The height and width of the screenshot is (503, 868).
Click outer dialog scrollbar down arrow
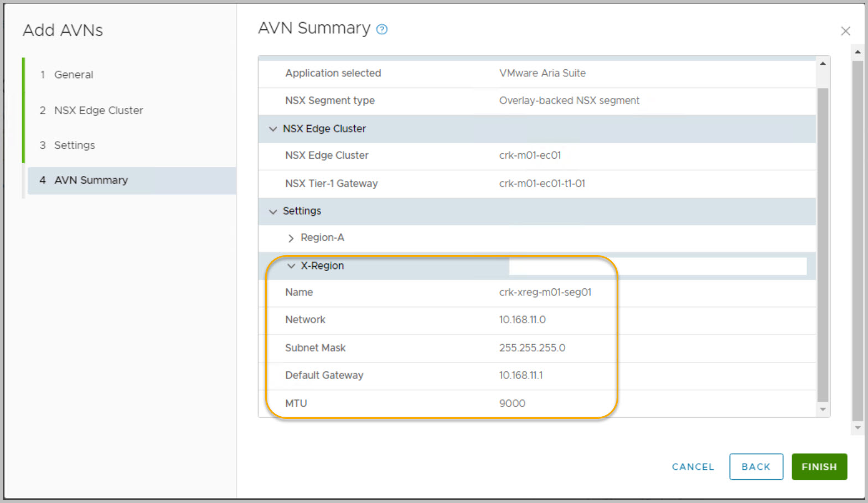[857, 427]
